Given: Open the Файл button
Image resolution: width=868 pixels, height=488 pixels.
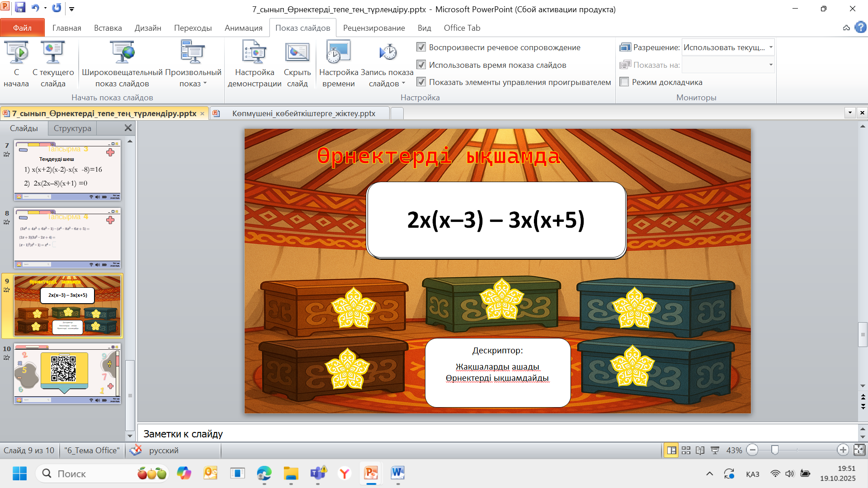Looking at the screenshot, I should pyautogui.click(x=22, y=28).
